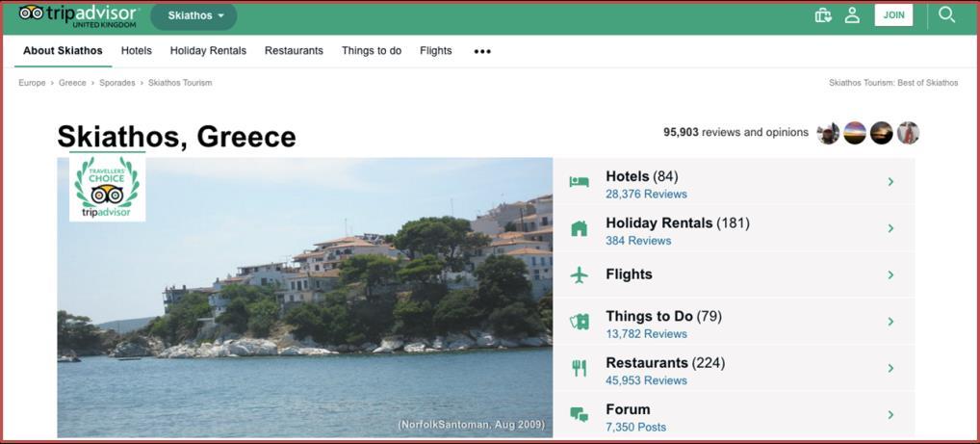Screen dimensions: 980x444
Task: Click the Restaurants (224) heading
Action: [665, 363]
